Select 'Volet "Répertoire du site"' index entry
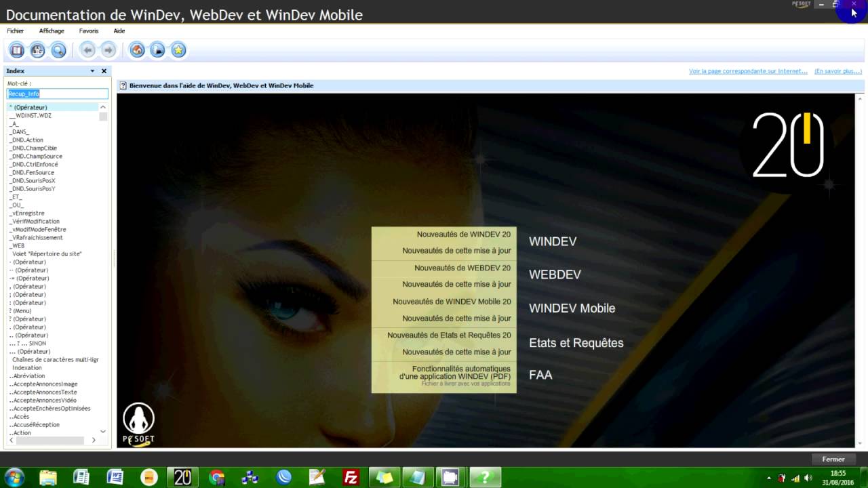Screen dimensions: 868x488 coord(47,253)
